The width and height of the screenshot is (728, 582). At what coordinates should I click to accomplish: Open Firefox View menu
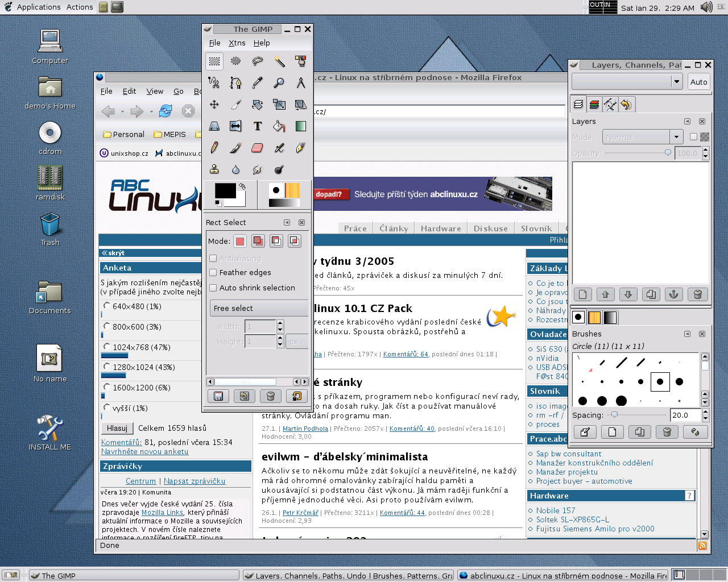coord(155,92)
